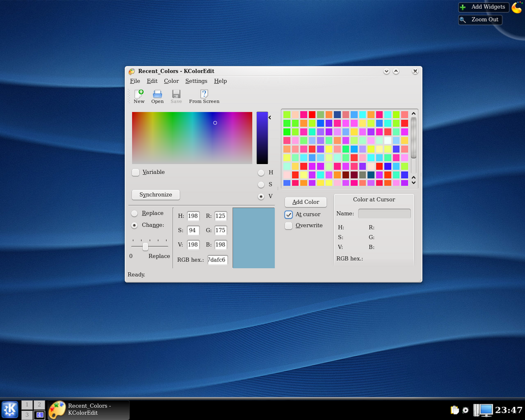Uncheck the At cursor checkbox

(x=289, y=214)
